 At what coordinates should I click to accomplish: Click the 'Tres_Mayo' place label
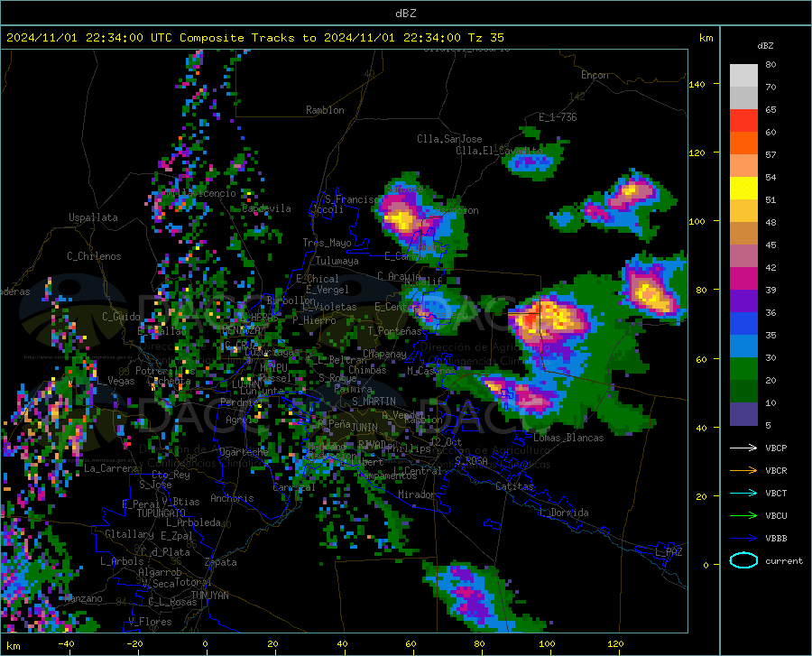pyautogui.click(x=327, y=243)
